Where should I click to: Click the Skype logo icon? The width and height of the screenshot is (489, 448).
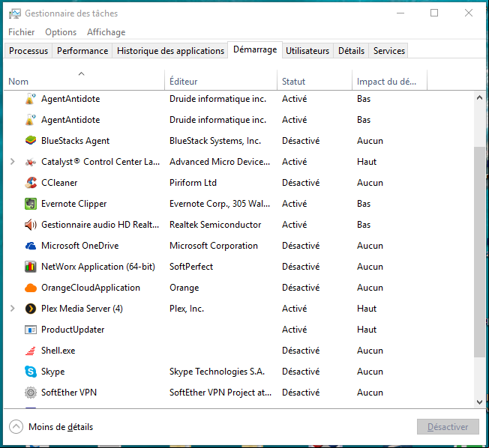[31, 372]
